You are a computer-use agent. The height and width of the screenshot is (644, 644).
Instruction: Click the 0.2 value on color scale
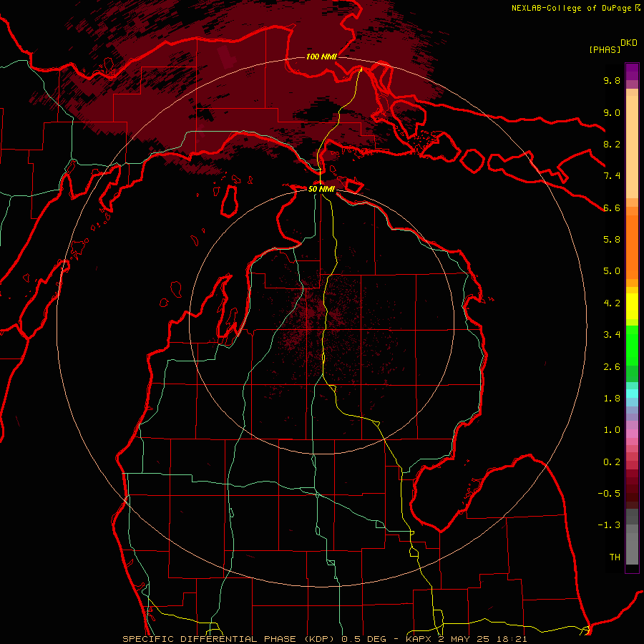[612, 462]
